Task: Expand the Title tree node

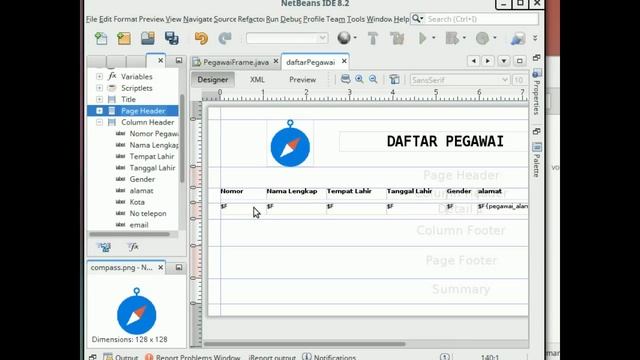Action: click(99, 99)
